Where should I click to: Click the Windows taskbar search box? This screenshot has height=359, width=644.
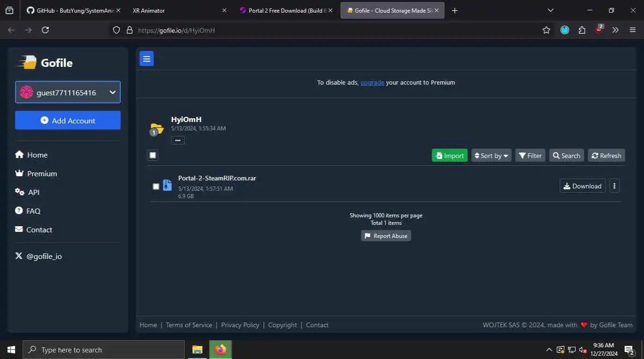point(103,350)
